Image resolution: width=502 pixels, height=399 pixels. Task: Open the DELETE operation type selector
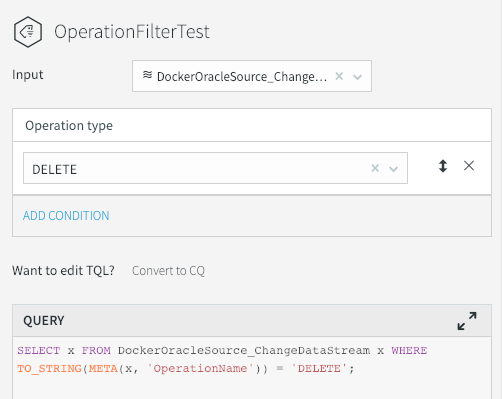[215, 168]
